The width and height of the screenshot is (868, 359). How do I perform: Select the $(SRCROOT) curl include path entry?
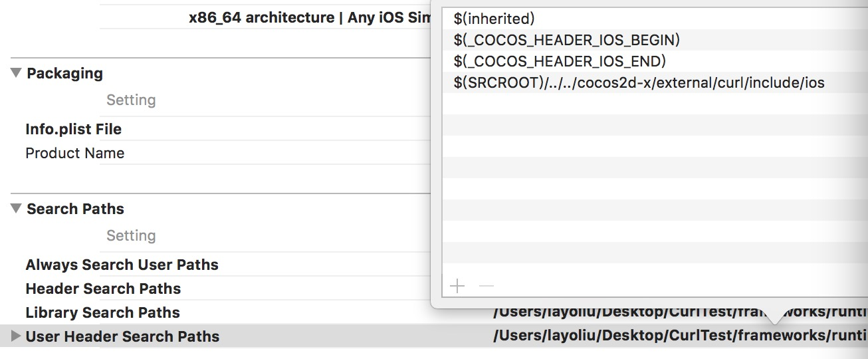[639, 83]
